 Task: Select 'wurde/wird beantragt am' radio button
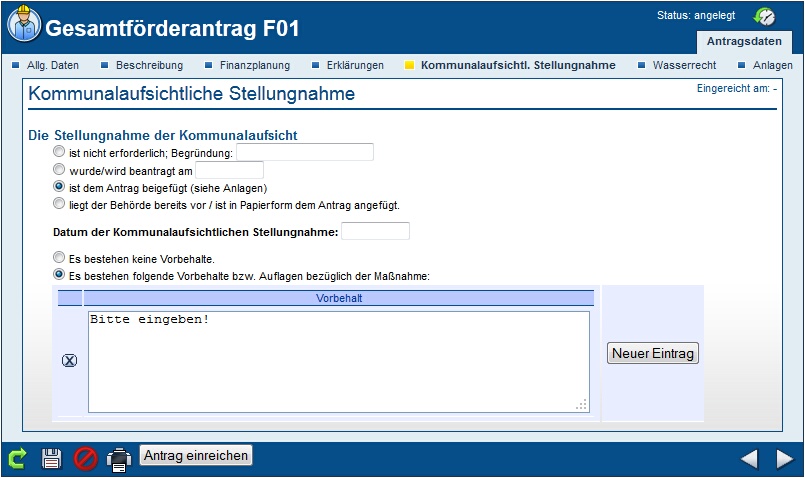coord(59,169)
